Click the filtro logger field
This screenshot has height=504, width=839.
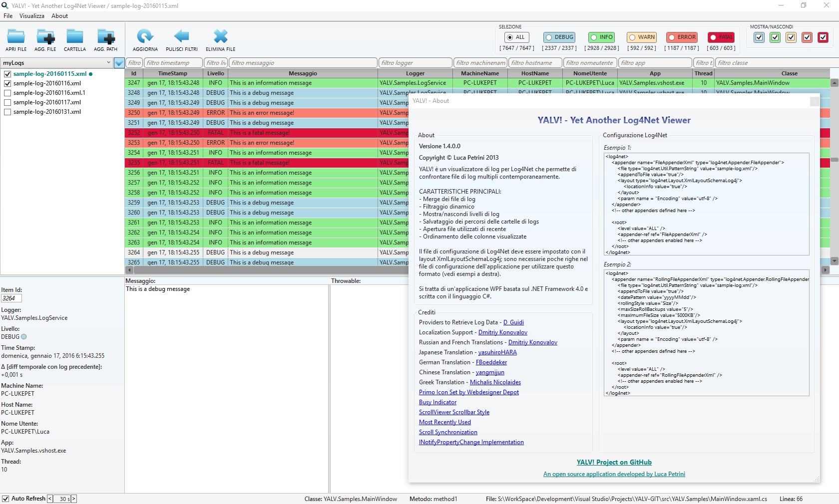click(x=415, y=63)
